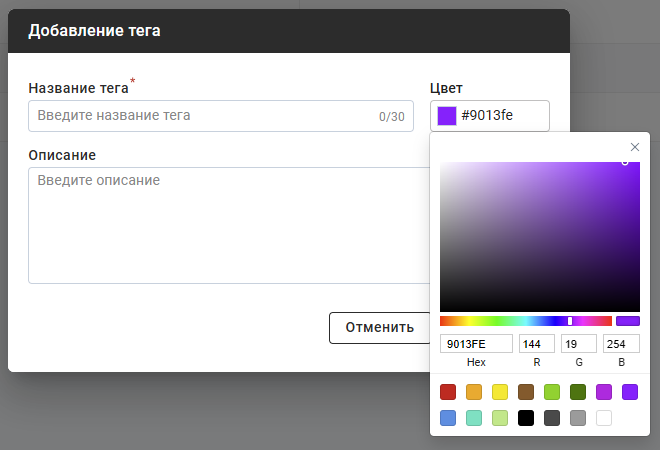The image size is (660, 450).
Task: Pick the yellow preset color swatch
Action: (x=500, y=392)
